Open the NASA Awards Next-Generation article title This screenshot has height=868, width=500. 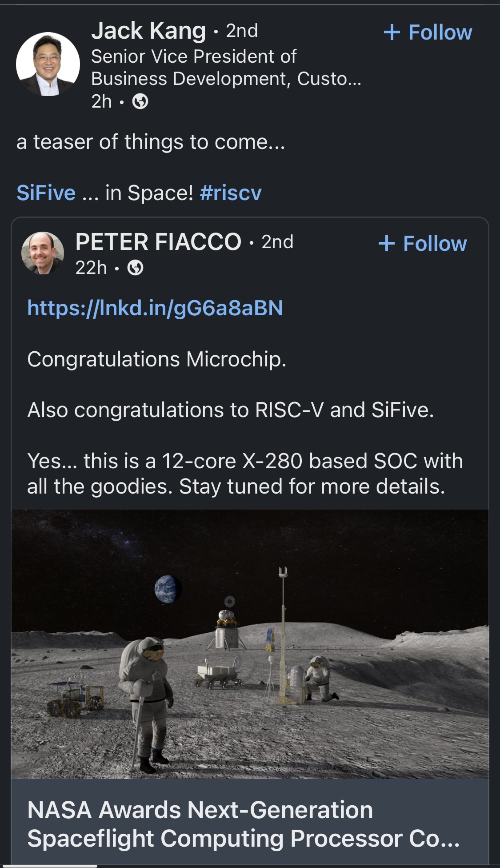point(243,824)
